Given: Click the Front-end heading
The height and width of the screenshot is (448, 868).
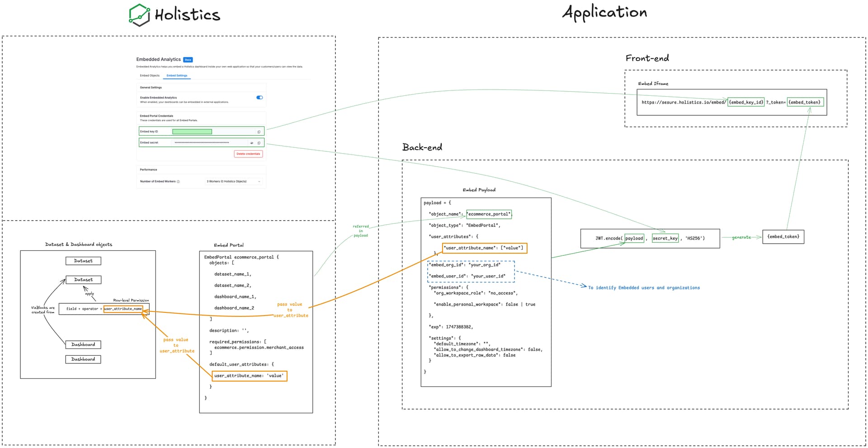Looking at the screenshot, I should [647, 58].
